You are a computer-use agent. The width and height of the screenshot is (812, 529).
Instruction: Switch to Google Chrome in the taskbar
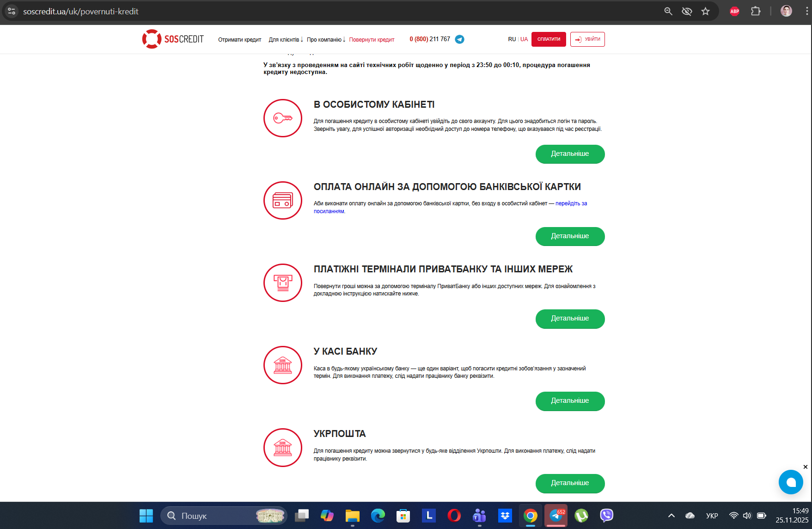(531, 516)
